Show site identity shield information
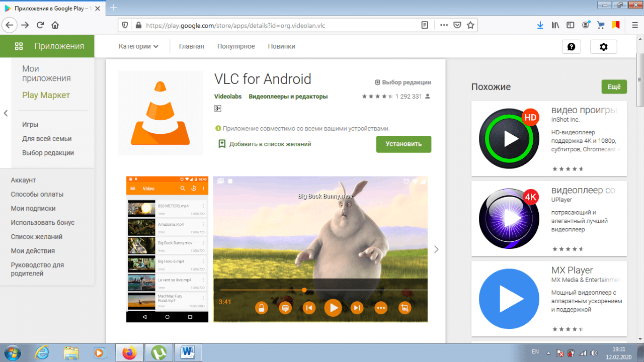 (125, 25)
